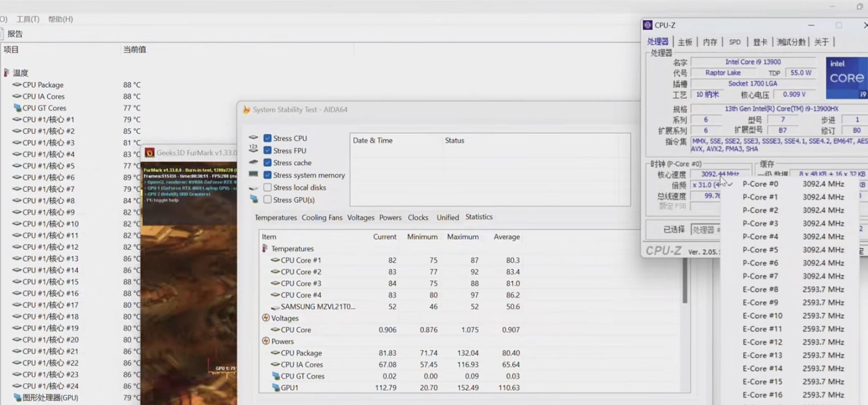The height and width of the screenshot is (405, 868).
Task: Click the AIDA64 flame title icon
Action: (x=246, y=110)
